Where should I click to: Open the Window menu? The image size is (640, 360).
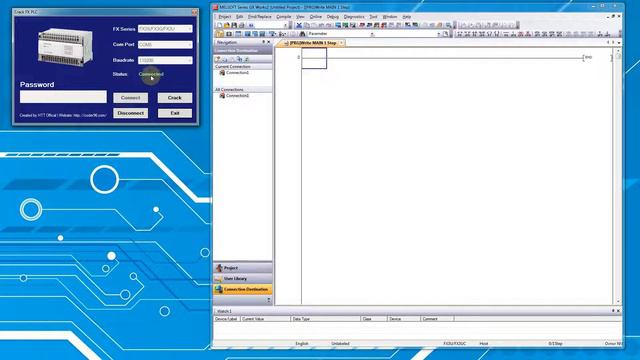pos(390,17)
